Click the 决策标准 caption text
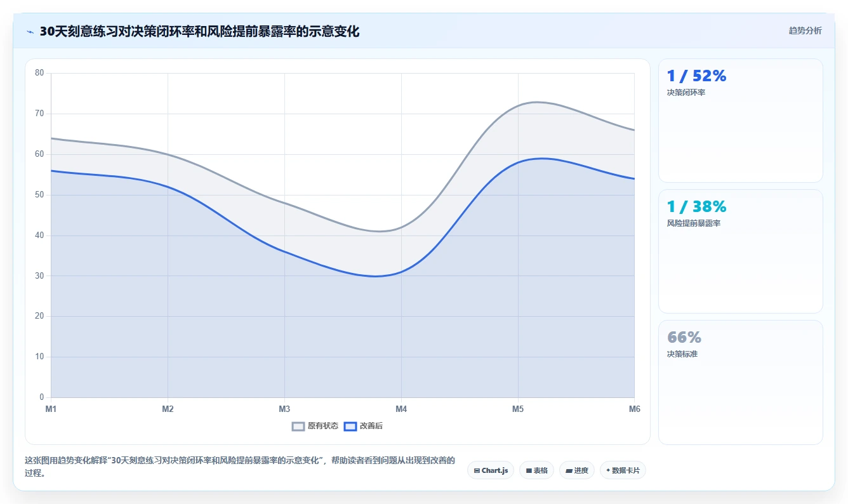This screenshot has height=504, width=848. pyautogui.click(x=682, y=354)
